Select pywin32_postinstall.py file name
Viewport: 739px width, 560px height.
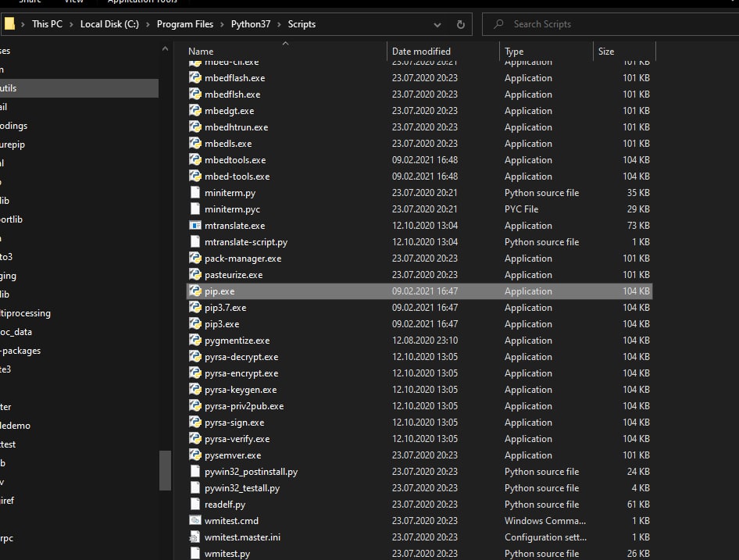coord(252,472)
